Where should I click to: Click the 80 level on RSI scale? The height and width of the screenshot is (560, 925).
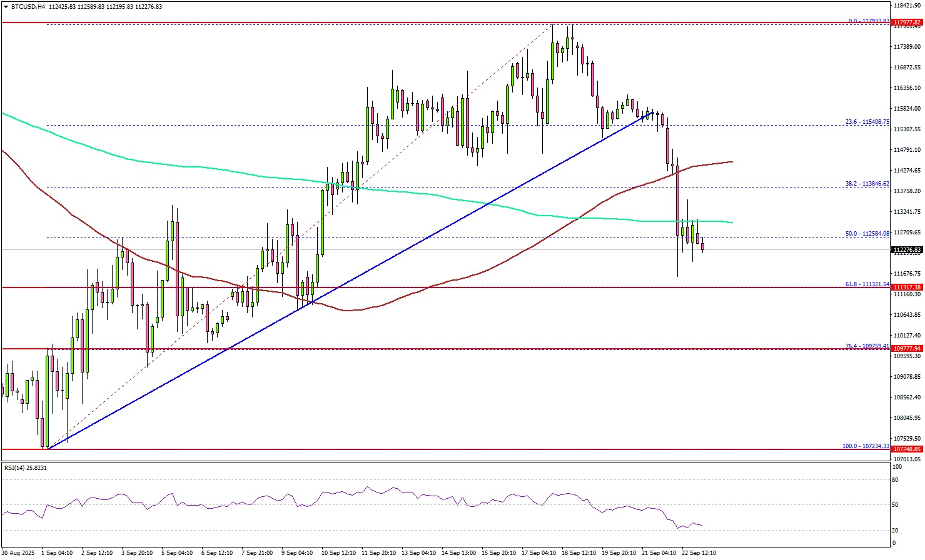tap(896, 480)
